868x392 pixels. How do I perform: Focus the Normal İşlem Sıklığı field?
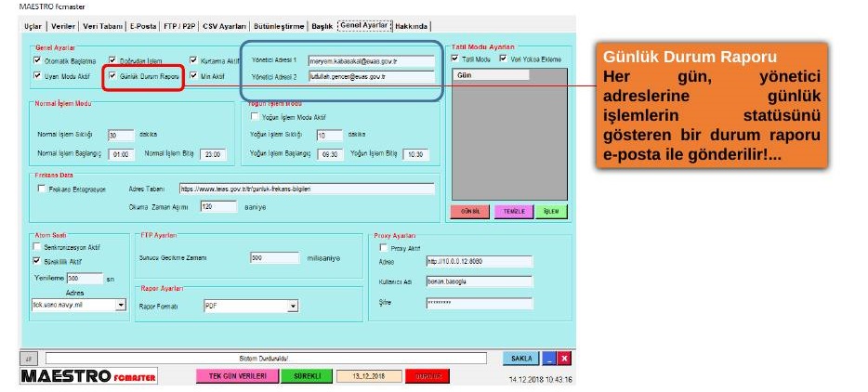point(121,135)
